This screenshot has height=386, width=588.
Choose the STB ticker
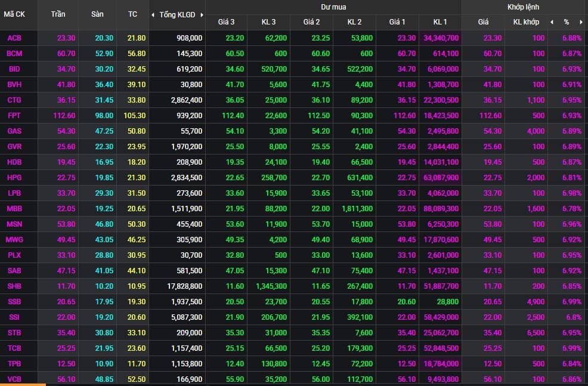coord(14,333)
